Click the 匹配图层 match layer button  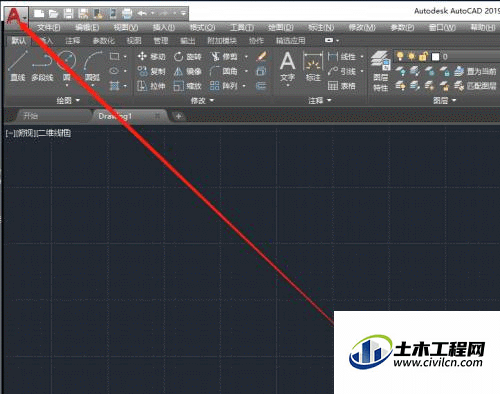tap(476, 86)
